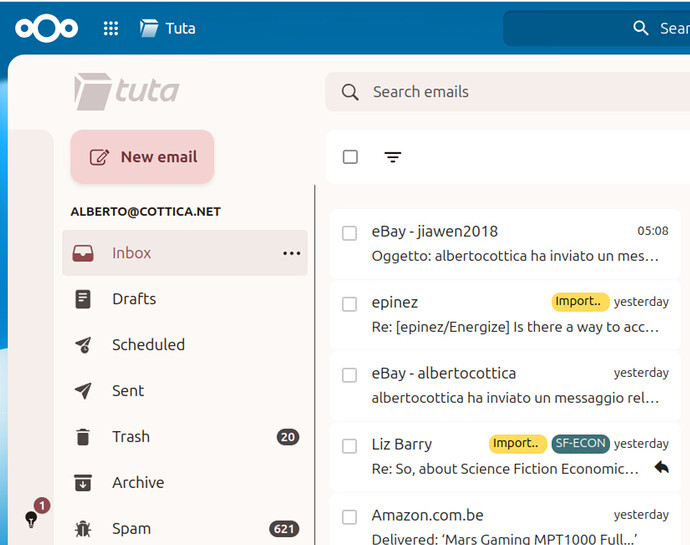
Task: Click inside Search emails field
Action: pos(508,92)
